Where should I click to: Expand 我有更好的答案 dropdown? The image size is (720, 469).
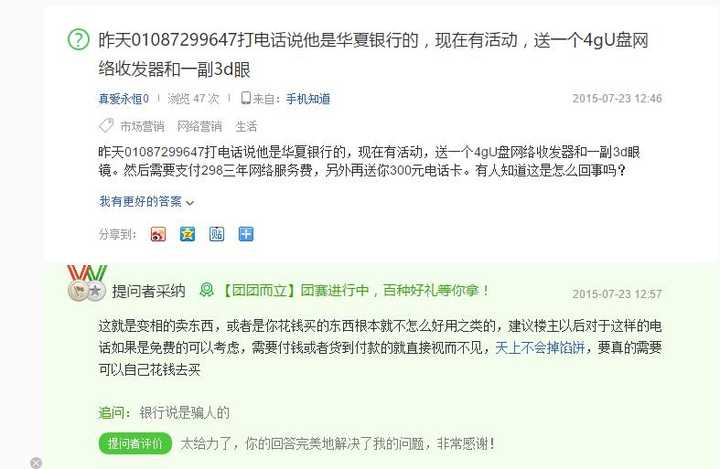(146, 202)
